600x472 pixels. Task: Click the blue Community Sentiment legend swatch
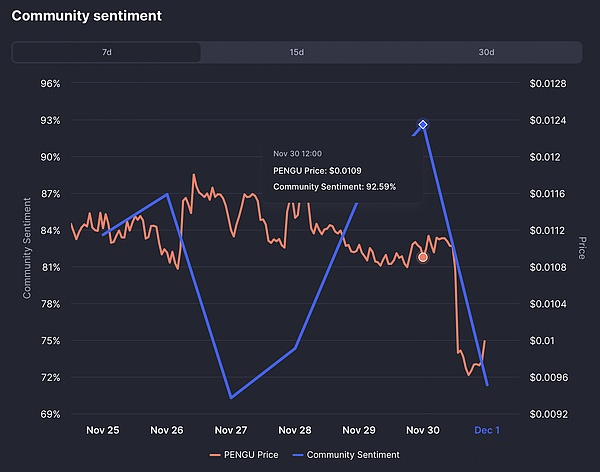(296, 454)
